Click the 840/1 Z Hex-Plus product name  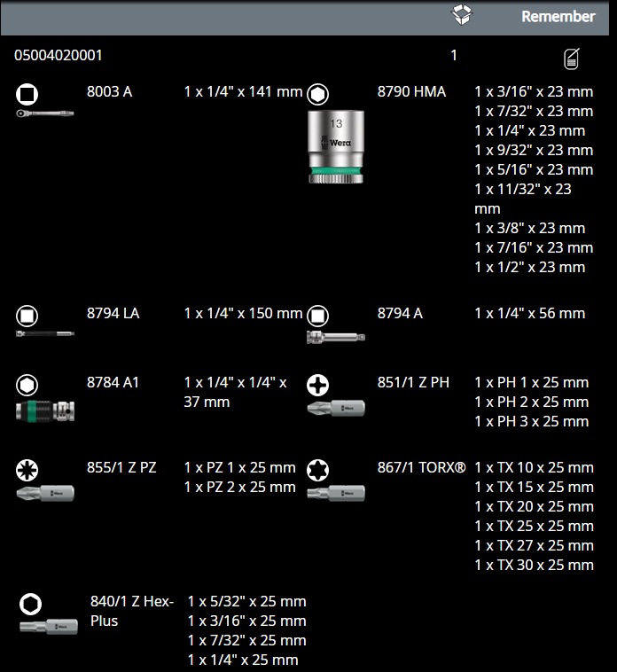pyautogui.click(x=132, y=611)
